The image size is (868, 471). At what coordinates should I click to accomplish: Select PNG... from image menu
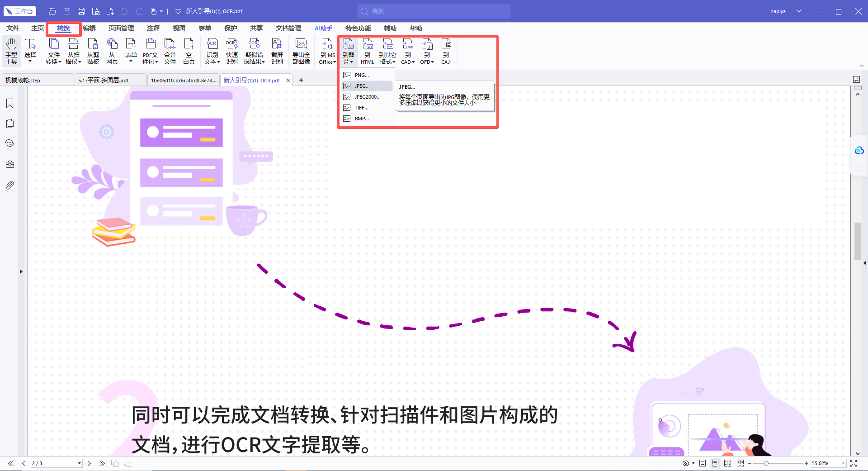(x=367, y=75)
